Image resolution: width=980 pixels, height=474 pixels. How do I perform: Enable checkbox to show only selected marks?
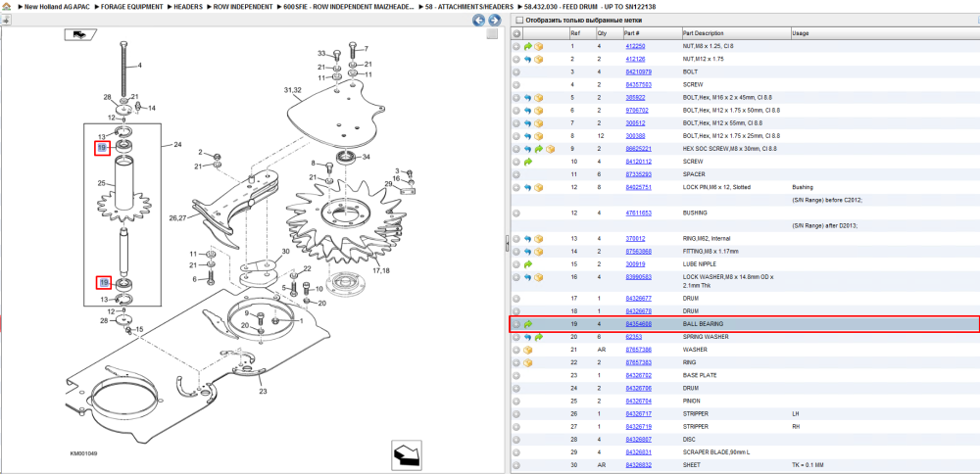518,20
